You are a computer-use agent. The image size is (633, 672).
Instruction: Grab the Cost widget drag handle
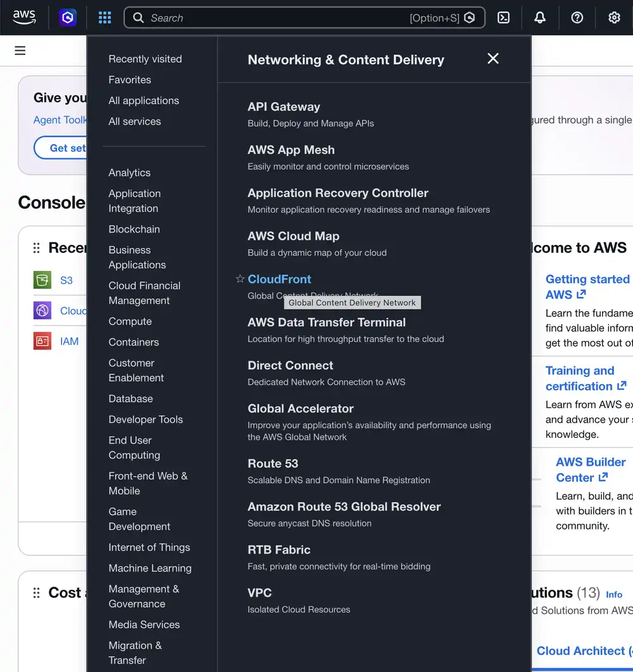[x=37, y=593]
